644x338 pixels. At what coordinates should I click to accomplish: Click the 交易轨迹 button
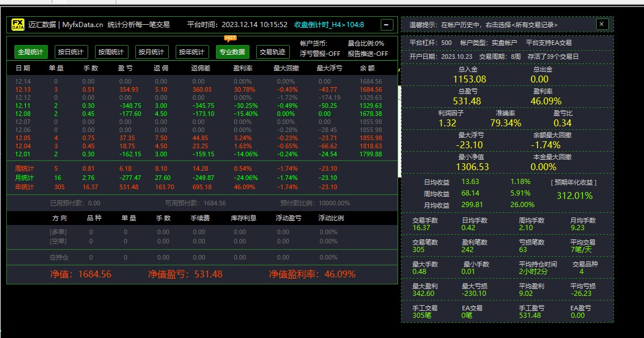(272, 52)
